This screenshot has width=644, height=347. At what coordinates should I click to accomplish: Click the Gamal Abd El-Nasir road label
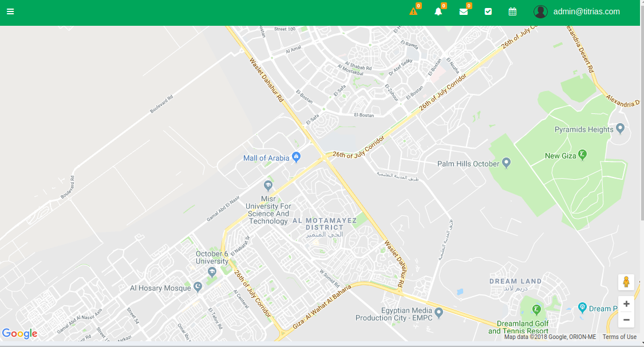pos(223,208)
